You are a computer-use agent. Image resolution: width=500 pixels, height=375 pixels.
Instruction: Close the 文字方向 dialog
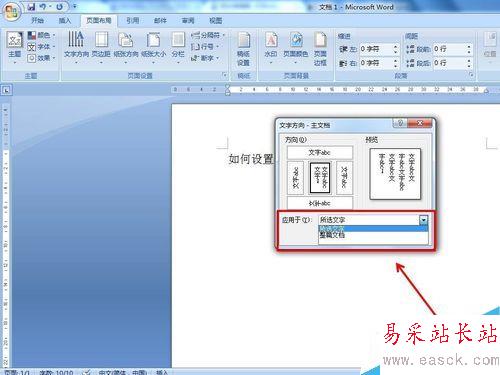point(420,123)
